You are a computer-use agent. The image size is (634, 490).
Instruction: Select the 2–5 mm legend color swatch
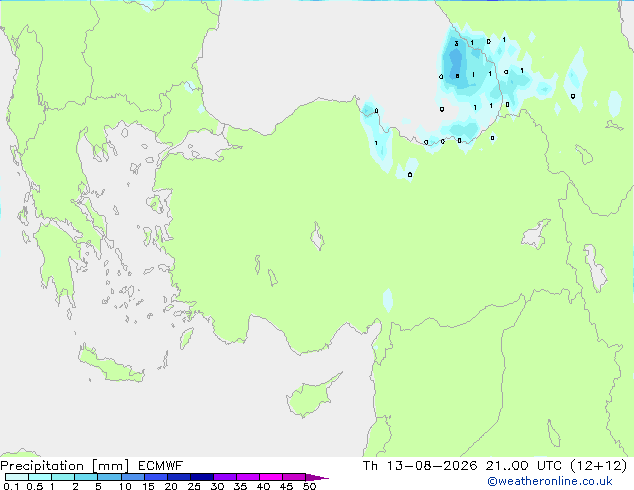click(x=86, y=477)
